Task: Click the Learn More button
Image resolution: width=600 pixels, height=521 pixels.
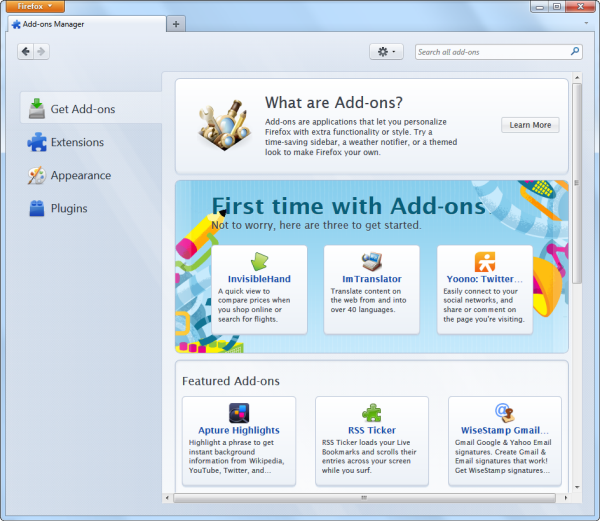Action: (530, 125)
